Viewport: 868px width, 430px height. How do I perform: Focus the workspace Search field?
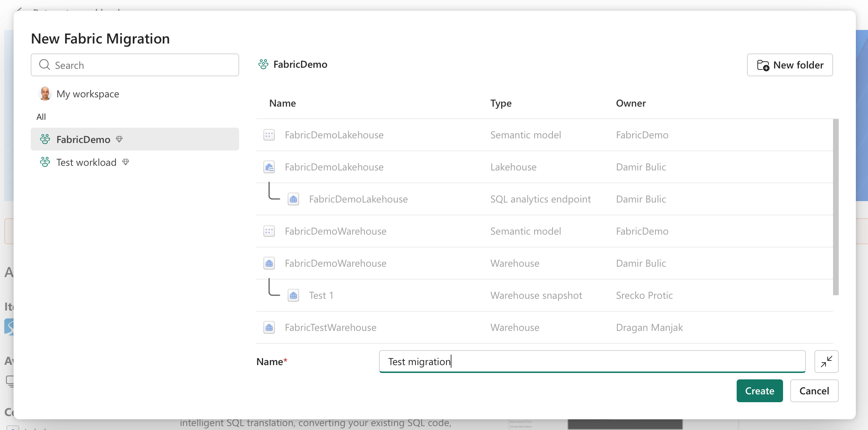point(143,65)
